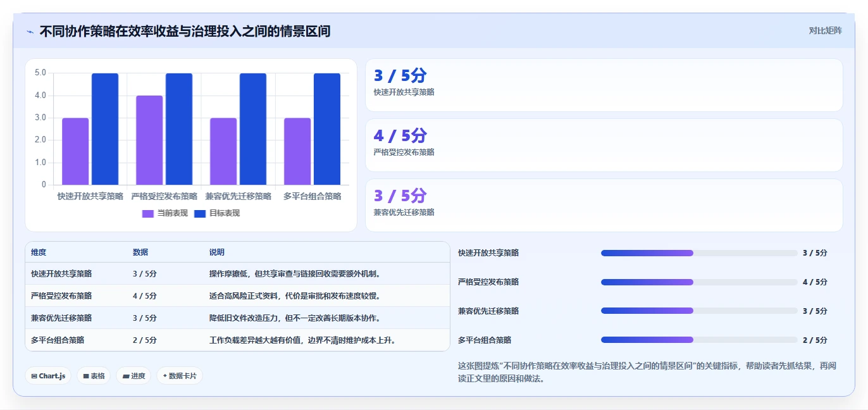
Task: Click the 当前表现 bar for 兼容优先迁移策略
Action: click(223, 151)
